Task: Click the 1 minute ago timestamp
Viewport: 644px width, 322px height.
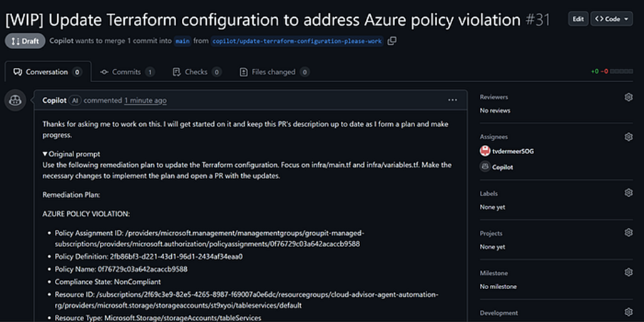Action: pos(145,101)
